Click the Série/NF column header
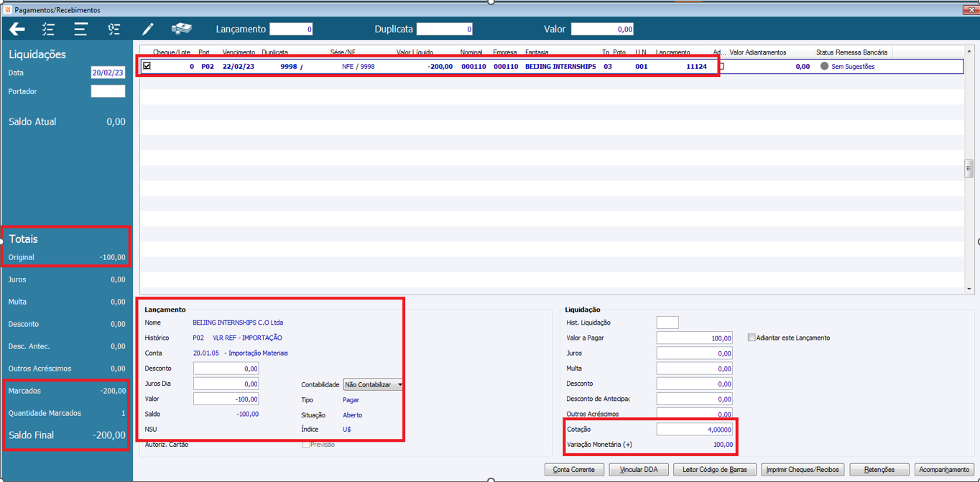Screen dimensions: 980x482 click(343, 52)
